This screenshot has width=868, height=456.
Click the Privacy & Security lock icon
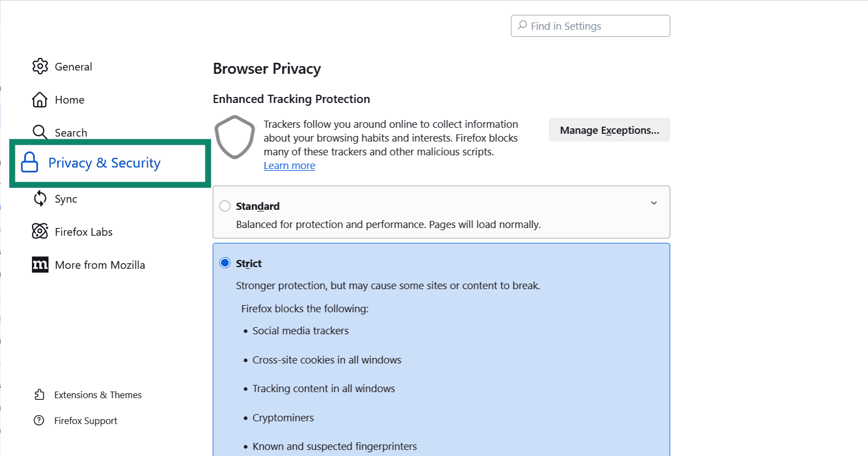[x=29, y=162]
